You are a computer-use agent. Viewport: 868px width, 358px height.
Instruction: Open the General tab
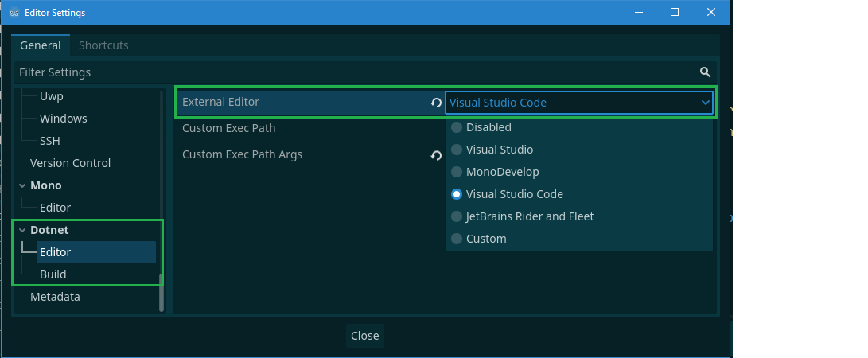[x=40, y=45]
